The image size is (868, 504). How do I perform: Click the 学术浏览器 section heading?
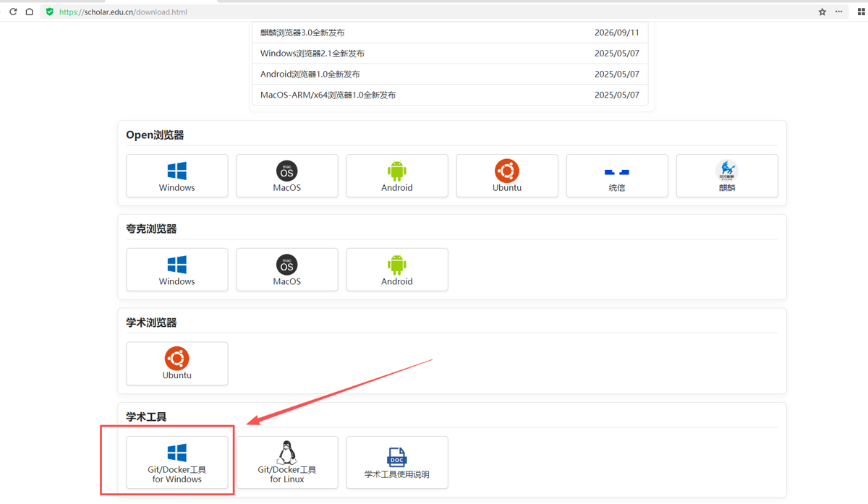[151, 323]
